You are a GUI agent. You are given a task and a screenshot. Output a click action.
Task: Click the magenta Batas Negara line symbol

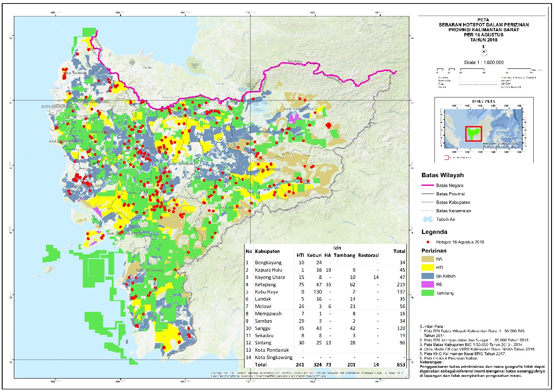(x=428, y=185)
